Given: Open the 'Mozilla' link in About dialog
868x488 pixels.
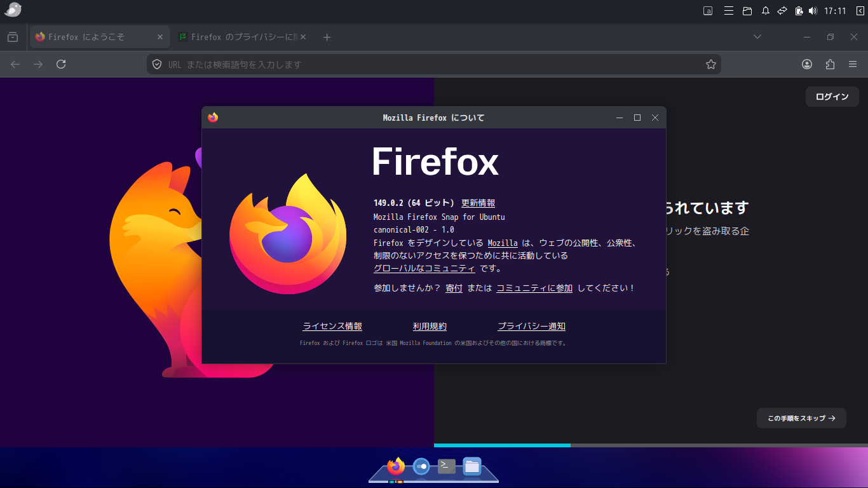Looking at the screenshot, I should coord(503,243).
